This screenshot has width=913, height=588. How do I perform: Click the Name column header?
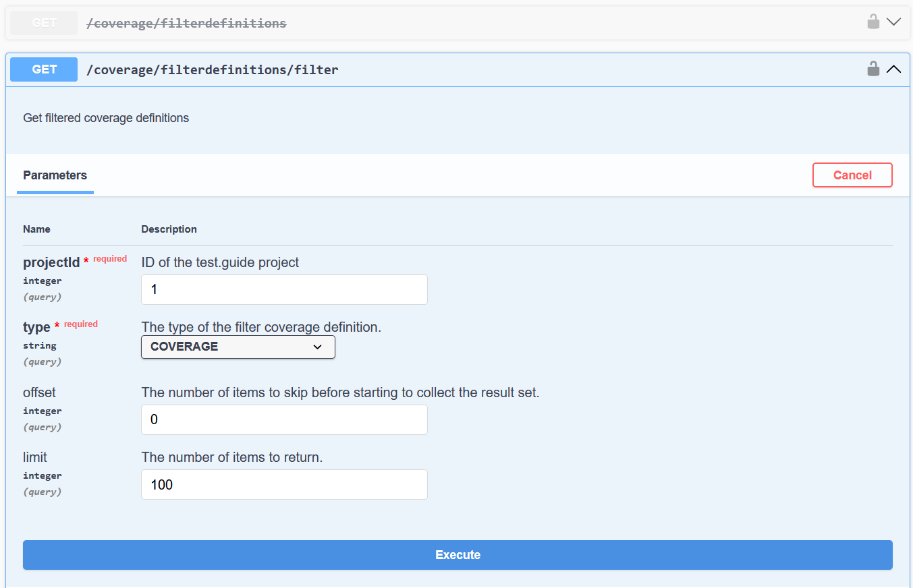(x=36, y=229)
